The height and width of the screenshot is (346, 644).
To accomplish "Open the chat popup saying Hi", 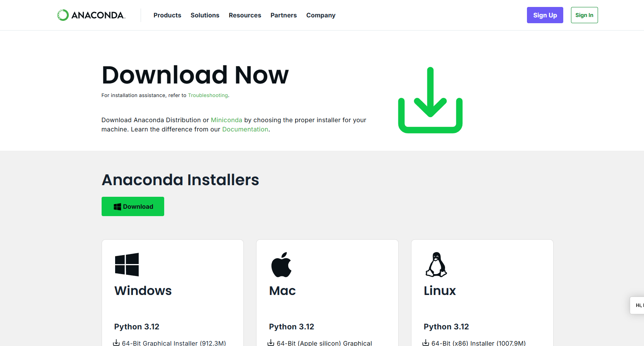I will coord(637,305).
